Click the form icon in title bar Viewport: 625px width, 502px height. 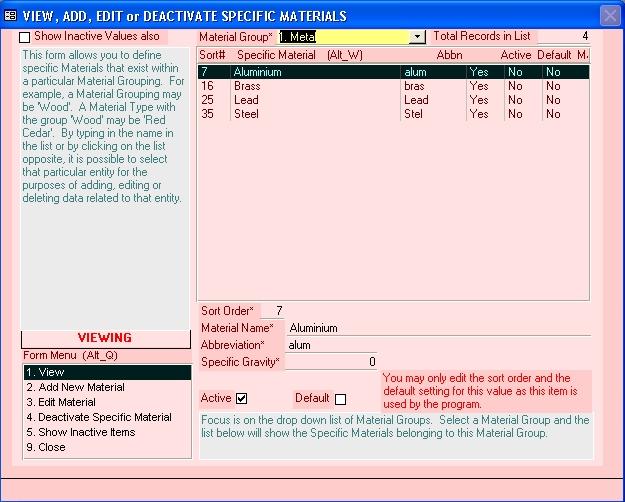click(x=11, y=15)
